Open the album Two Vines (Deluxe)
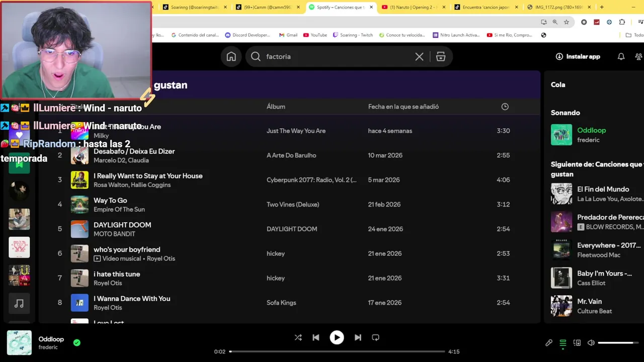Viewport: 644px width, 362px height. (293, 205)
